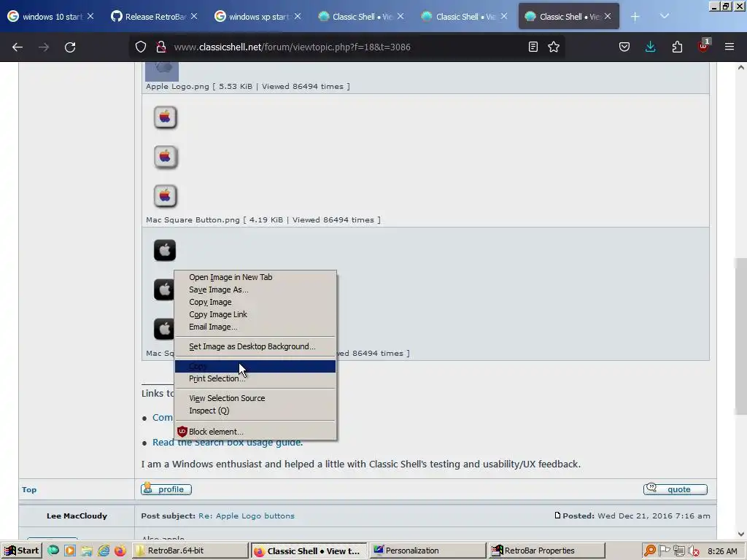Choose uBlock Block element...
Viewport: 747px width, 560px height.
(255, 432)
